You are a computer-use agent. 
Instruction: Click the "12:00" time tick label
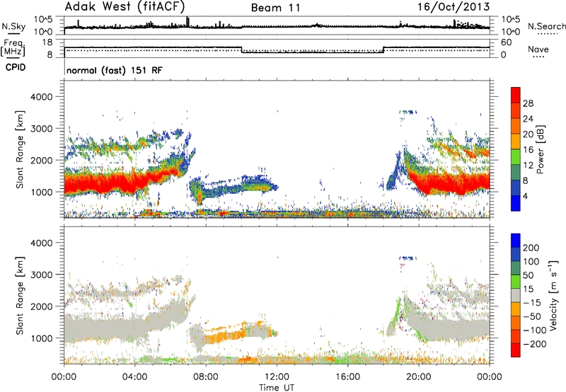277,377
